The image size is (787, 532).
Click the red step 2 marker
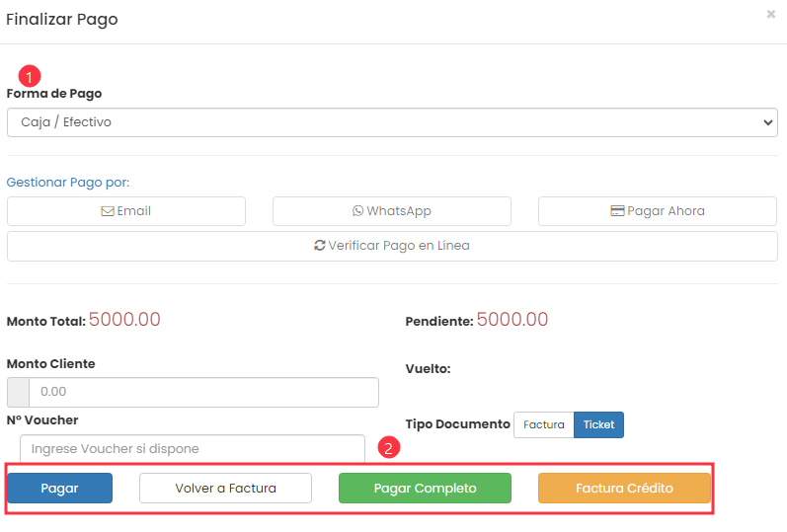(x=389, y=448)
